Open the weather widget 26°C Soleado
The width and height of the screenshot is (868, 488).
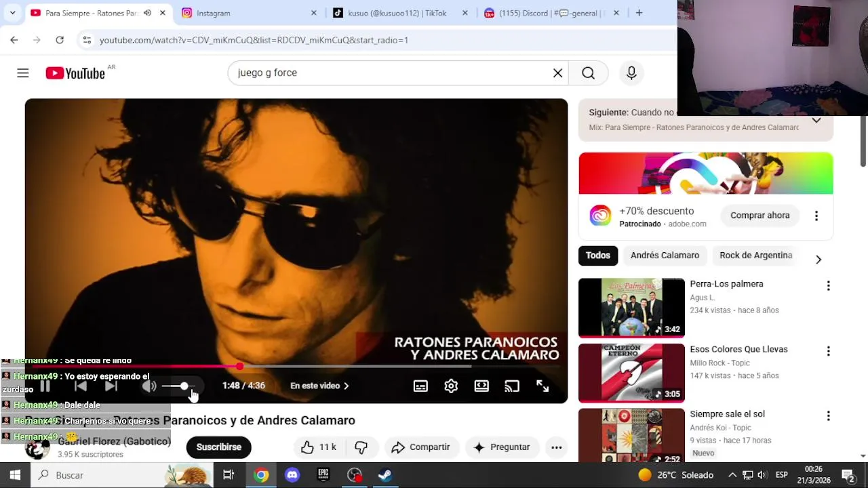[x=675, y=475]
